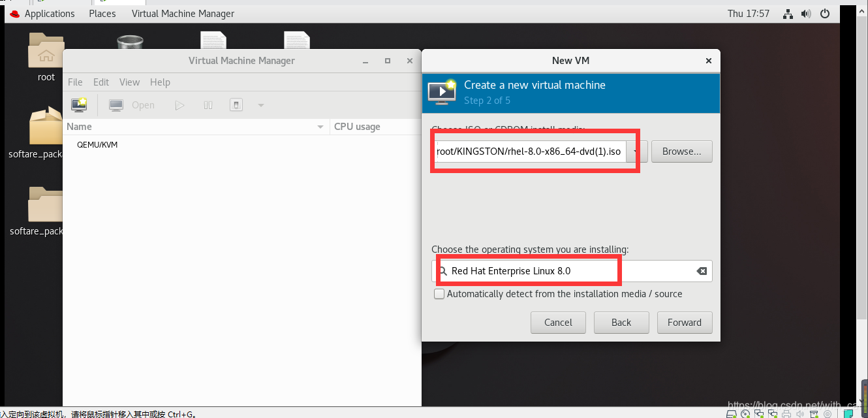
Task: Open the Applications menu
Action: coord(50,13)
